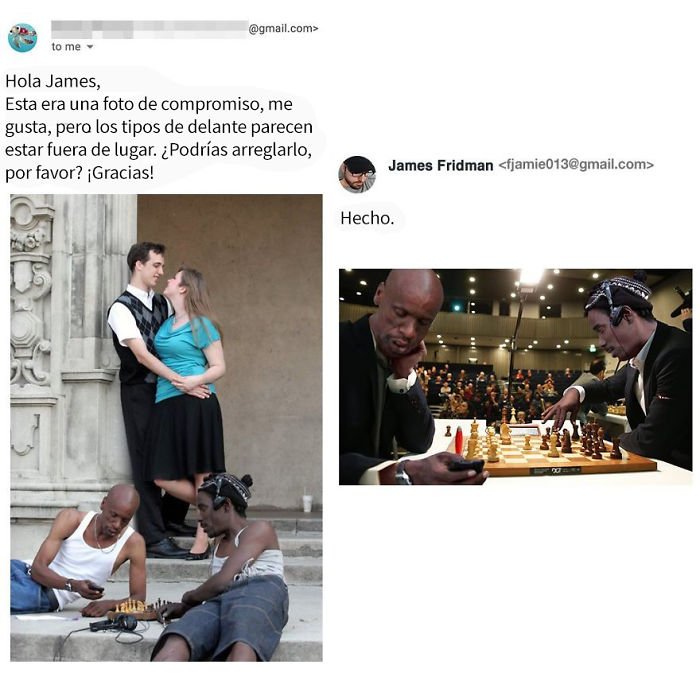Open the edited chess tournament photo
The width and height of the screenshot is (700, 700).
click(x=516, y=377)
